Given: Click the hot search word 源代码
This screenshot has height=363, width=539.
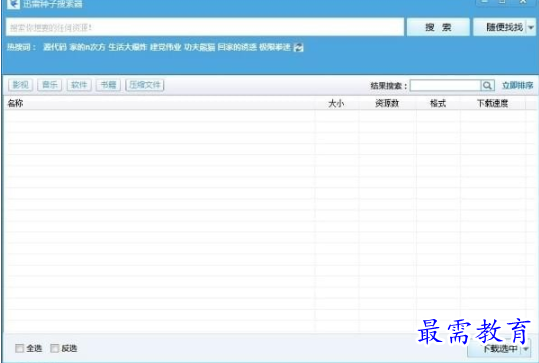Looking at the screenshot, I should click(55, 47).
